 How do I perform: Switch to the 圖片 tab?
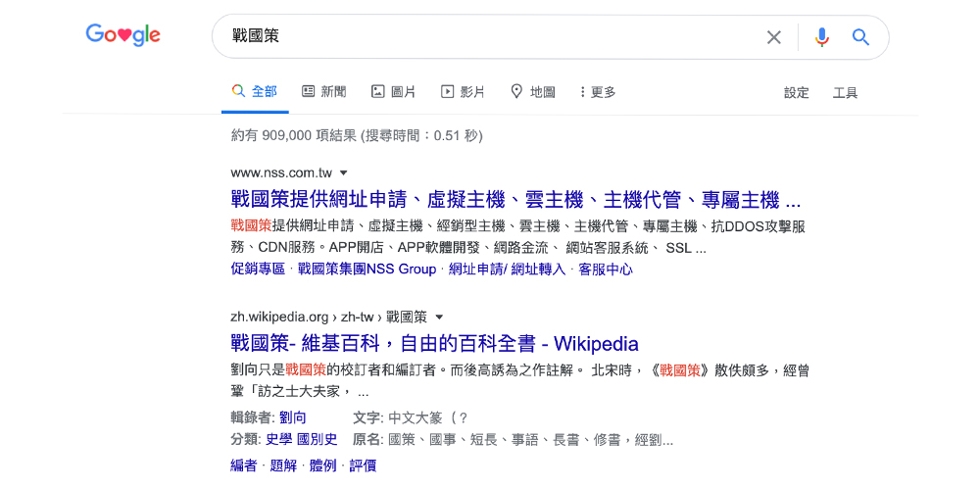pos(393,92)
